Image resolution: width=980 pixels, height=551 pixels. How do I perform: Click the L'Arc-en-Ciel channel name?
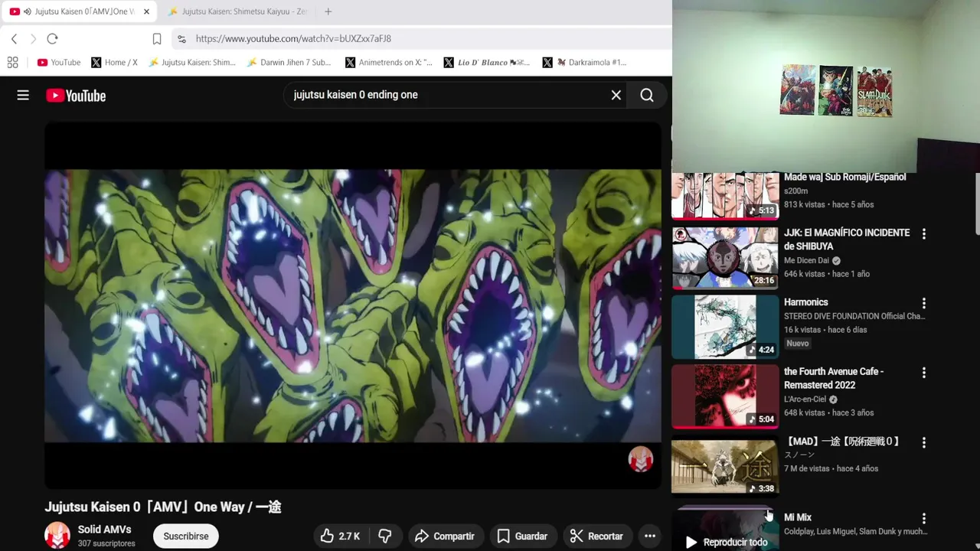(806, 399)
